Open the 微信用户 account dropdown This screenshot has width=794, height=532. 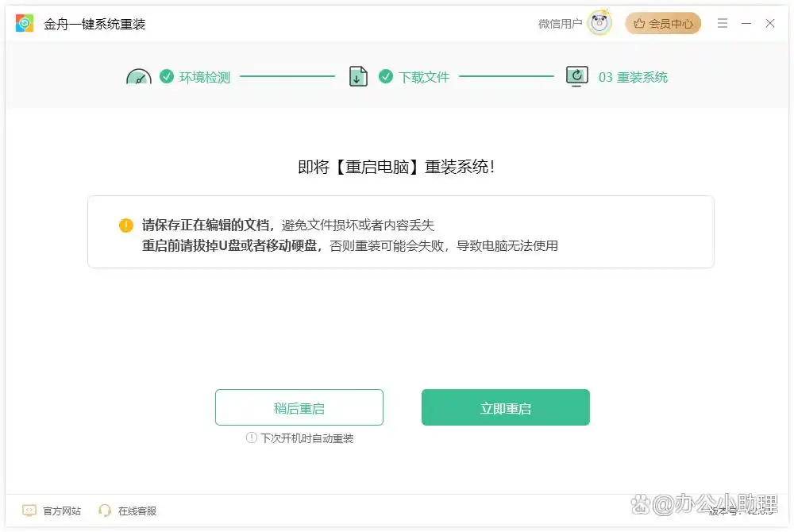click(560, 22)
